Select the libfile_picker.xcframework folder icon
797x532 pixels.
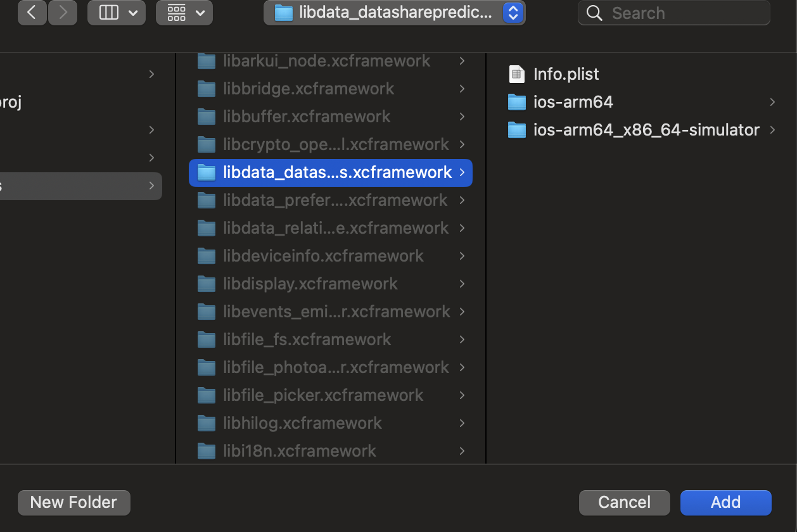pos(207,395)
